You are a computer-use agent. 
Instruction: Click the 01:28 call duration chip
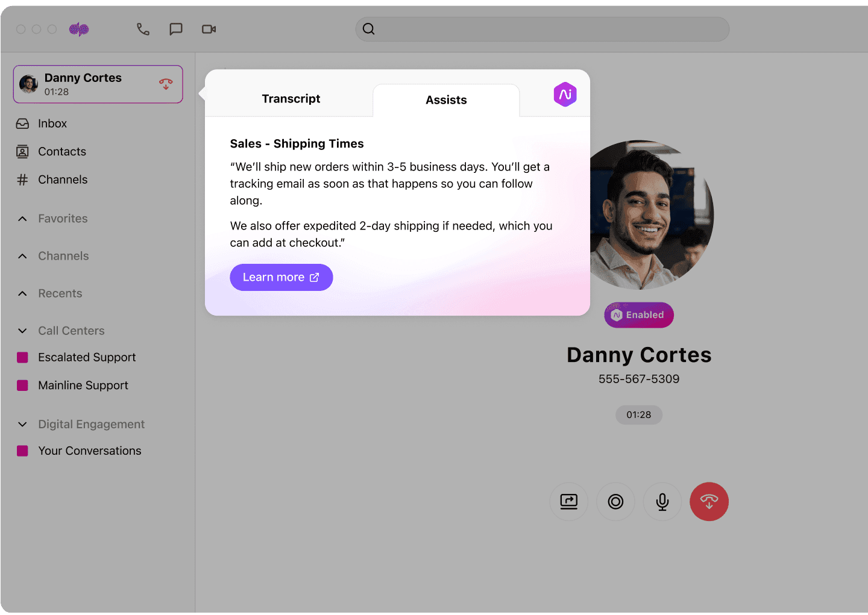coord(638,414)
